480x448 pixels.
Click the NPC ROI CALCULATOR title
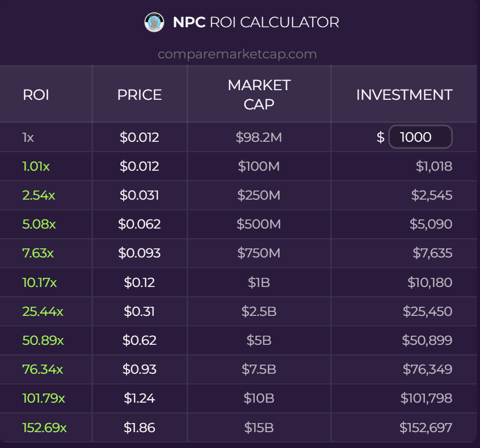point(256,23)
